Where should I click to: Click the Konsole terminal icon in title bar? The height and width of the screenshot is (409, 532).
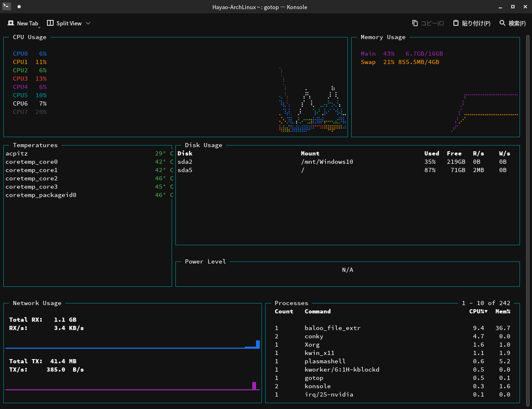(7, 7)
